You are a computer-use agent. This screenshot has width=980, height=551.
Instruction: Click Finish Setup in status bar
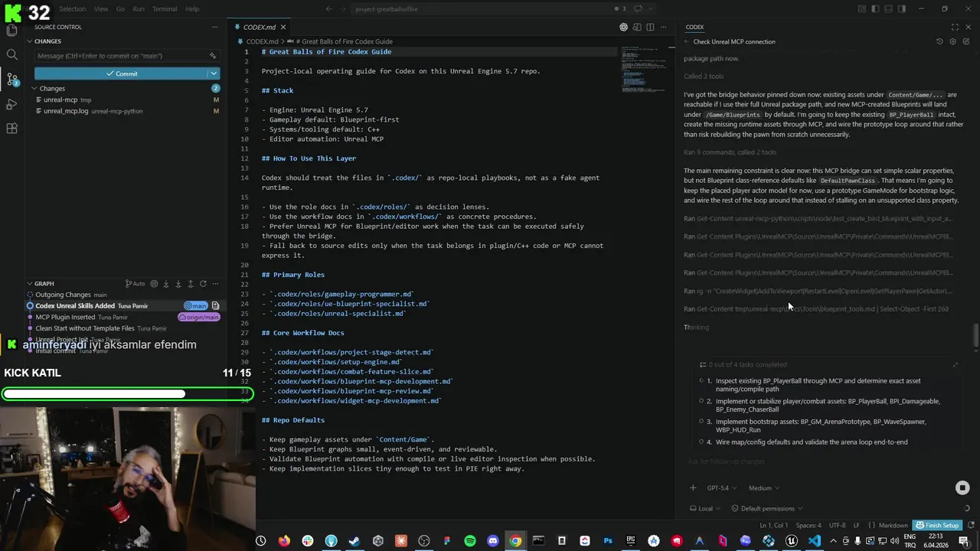[x=937, y=526]
